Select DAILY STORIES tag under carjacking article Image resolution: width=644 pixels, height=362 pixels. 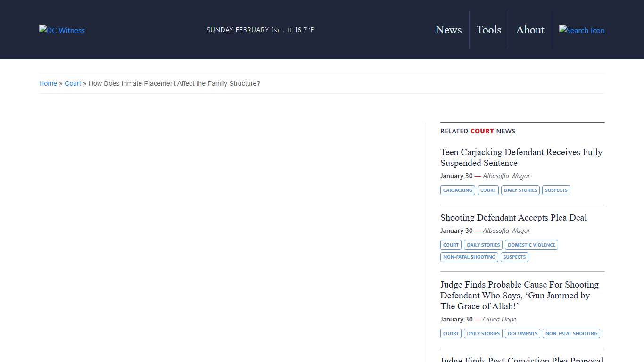520,190
